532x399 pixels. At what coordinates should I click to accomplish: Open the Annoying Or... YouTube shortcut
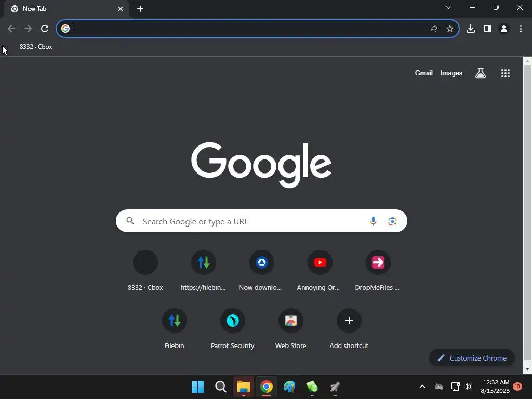tap(320, 271)
